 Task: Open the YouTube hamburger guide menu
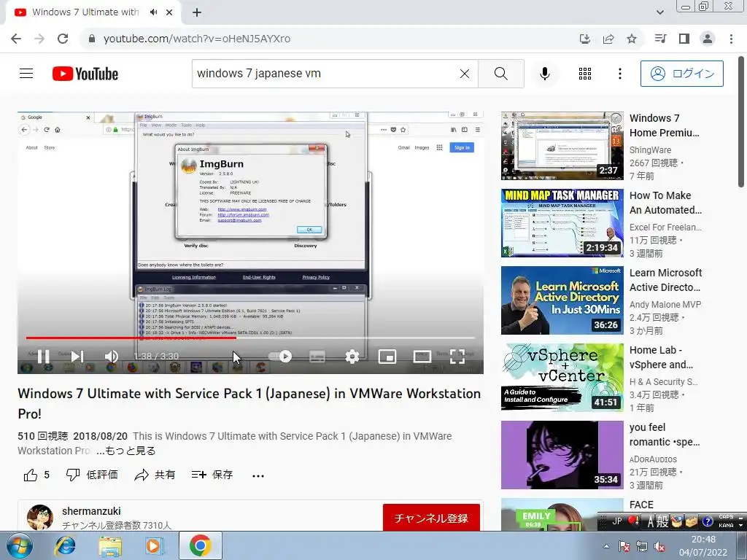pos(26,74)
